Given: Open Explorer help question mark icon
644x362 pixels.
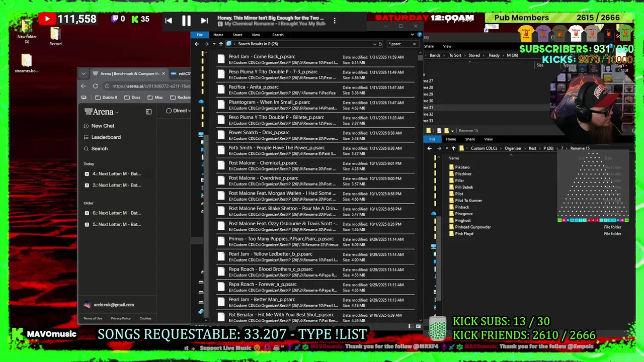Looking at the screenshot, I should (419, 35).
